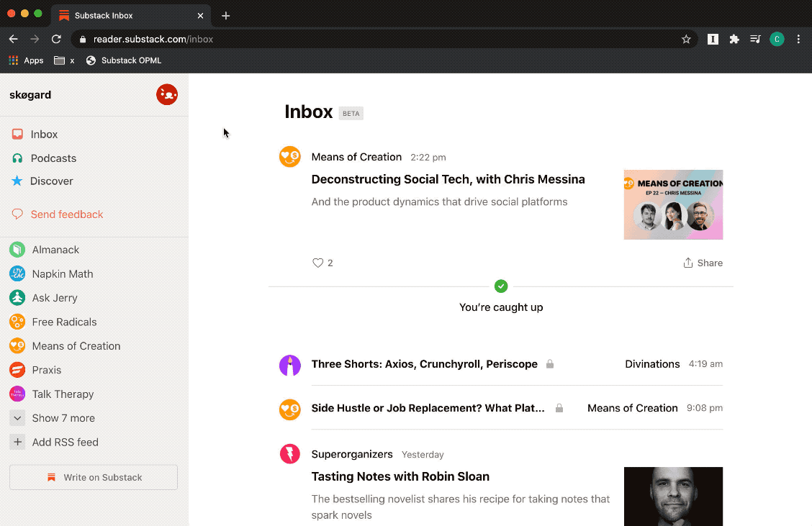
Task: Open Tasting Notes with Robin Sloan post
Action: pos(400,476)
